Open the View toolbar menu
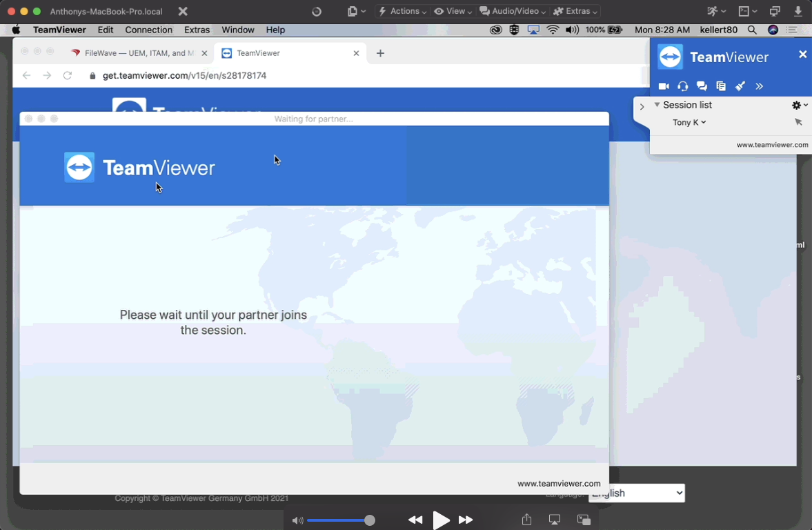812x530 pixels. point(453,11)
